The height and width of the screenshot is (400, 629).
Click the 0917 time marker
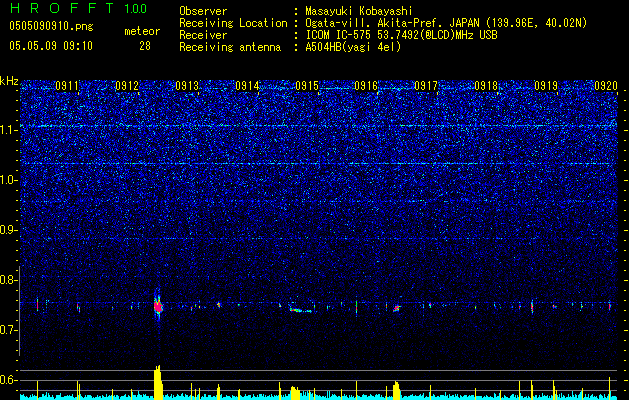(426, 86)
